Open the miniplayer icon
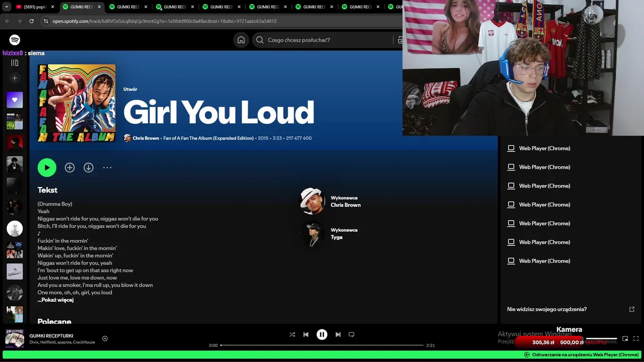 (625, 339)
